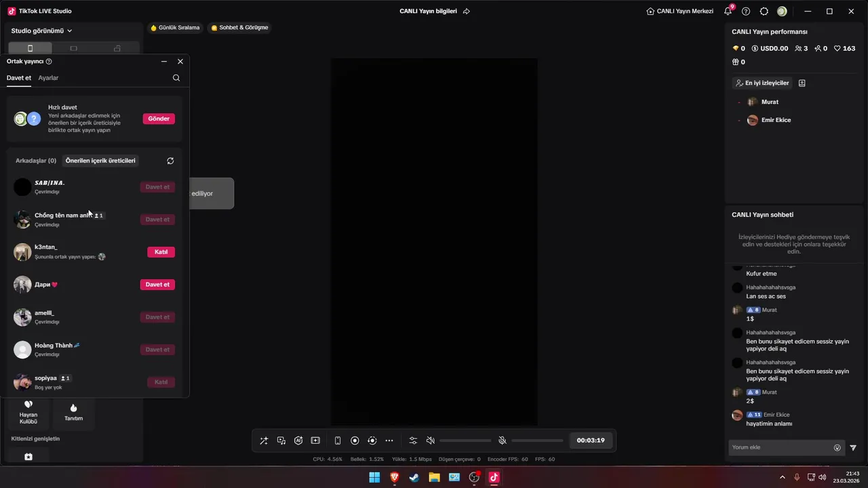Open the Hayran Kulübü tool
This screenshot has height=488, width=868.
(28, 412)
